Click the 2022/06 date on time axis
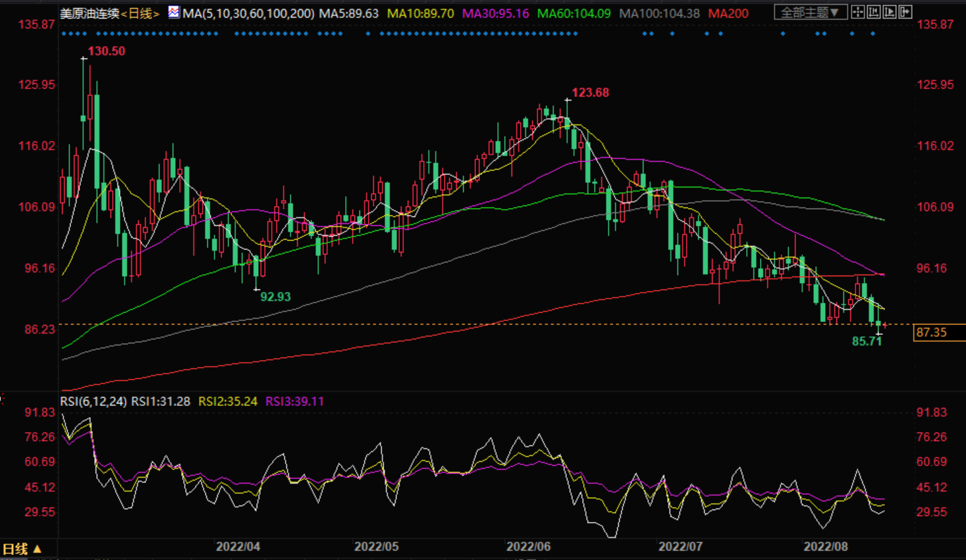 [x=528, y=547]
